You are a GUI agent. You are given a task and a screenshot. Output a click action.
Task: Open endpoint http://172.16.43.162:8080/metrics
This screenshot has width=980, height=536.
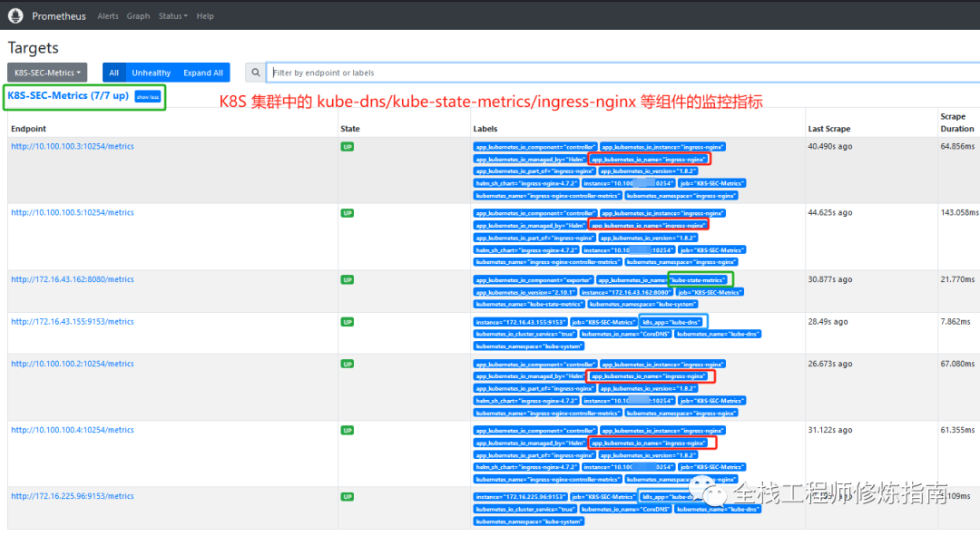(73, 279)
